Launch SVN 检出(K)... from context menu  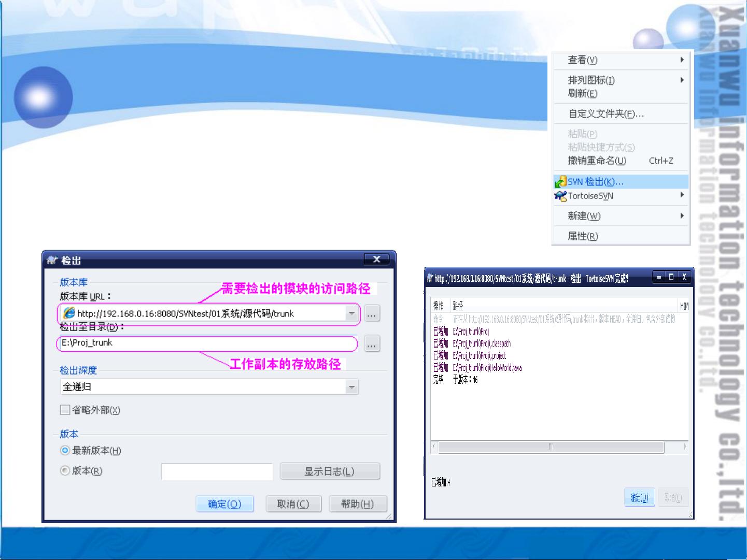click(x=621, y=182)
